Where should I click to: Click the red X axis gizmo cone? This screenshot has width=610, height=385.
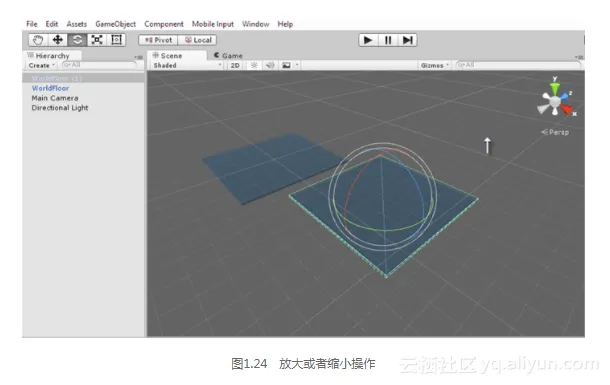pos(567,110)
